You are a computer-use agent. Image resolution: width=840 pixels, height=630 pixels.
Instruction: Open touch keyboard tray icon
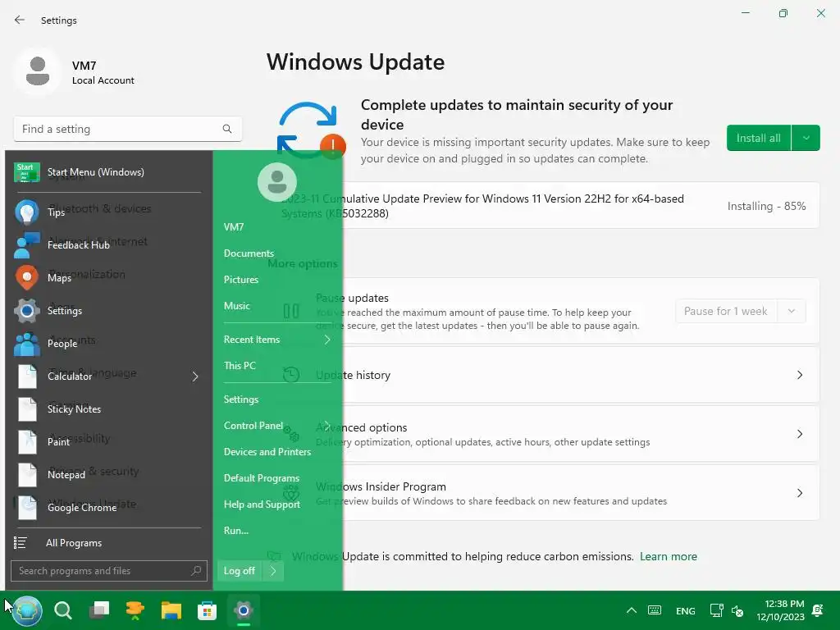click(x=655, y=610)
